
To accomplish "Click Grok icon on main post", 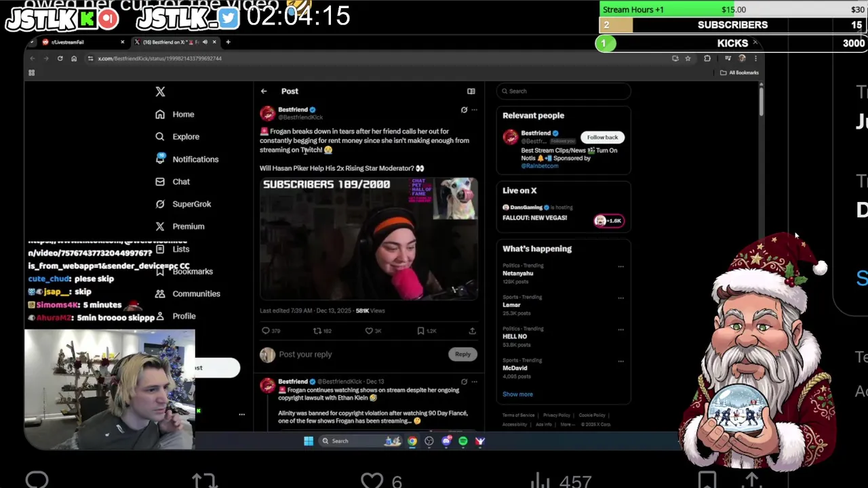I will (x=464, y=110).
